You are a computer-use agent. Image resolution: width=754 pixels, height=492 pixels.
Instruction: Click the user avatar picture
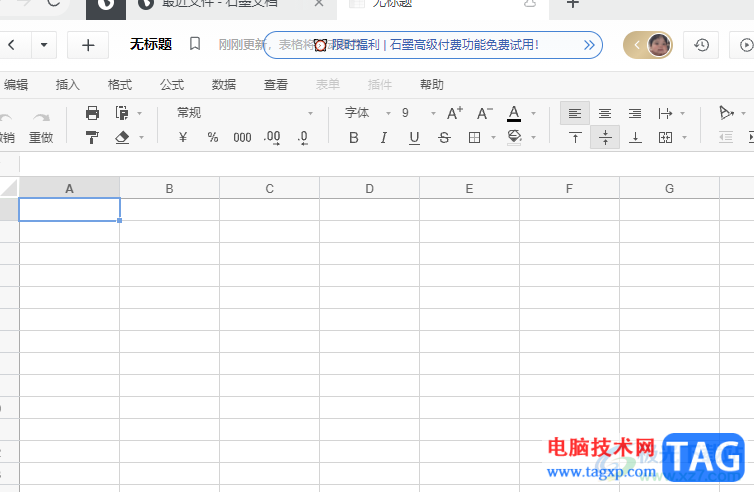point(659,45)
